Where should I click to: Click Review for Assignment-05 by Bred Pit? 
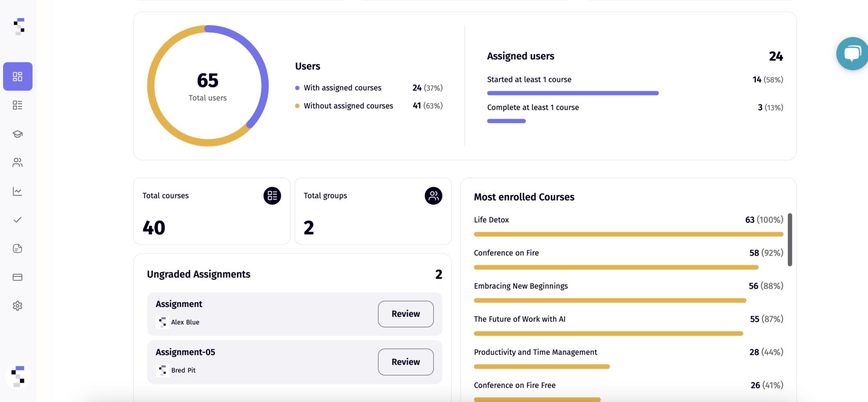click(406, 362)
